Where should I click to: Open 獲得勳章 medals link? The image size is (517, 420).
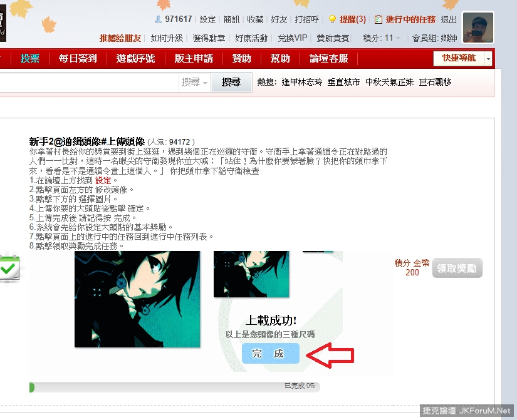(x=209, y=38)
